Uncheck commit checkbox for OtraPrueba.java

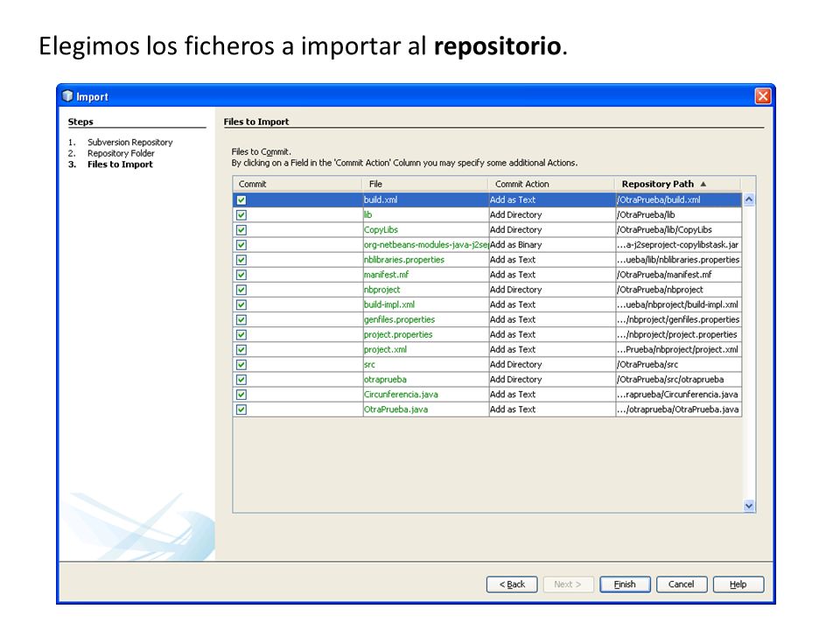pos(241,409)
